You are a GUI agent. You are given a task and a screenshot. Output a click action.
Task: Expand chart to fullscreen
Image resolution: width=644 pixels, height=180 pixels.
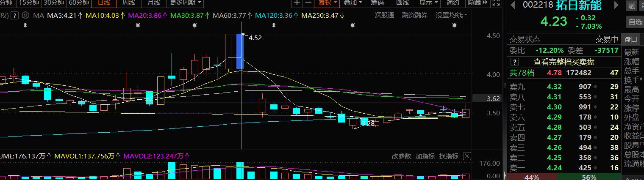click(x=496, y=3)
